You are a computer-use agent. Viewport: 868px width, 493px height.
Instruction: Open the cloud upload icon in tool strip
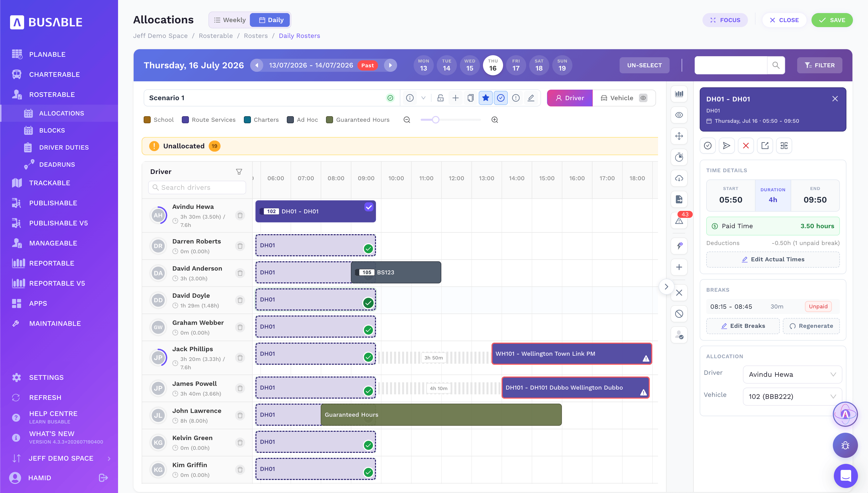[x=679, y=178]
